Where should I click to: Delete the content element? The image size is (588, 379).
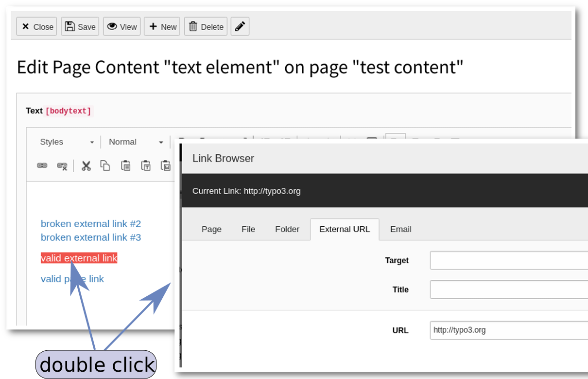pos(206,27)
